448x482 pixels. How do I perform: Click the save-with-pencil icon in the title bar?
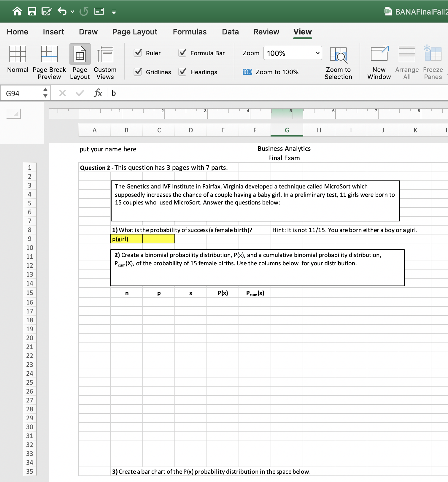click(47, 11)
